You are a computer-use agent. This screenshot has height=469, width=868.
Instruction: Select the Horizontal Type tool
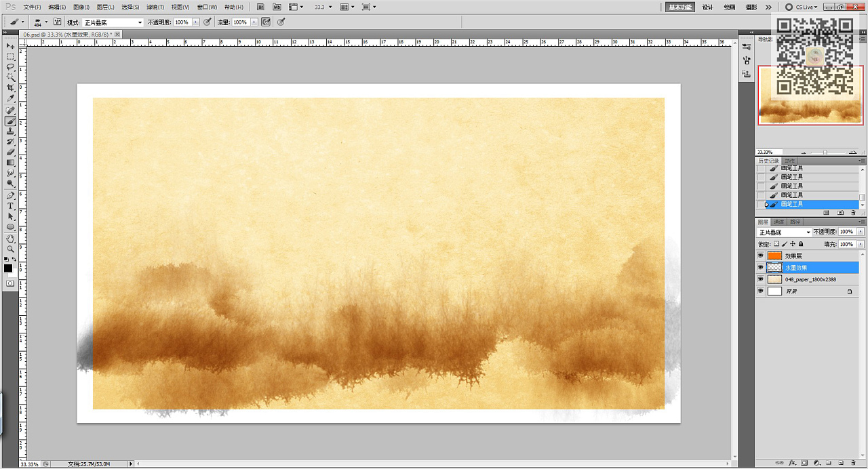[x=10, y=206]
